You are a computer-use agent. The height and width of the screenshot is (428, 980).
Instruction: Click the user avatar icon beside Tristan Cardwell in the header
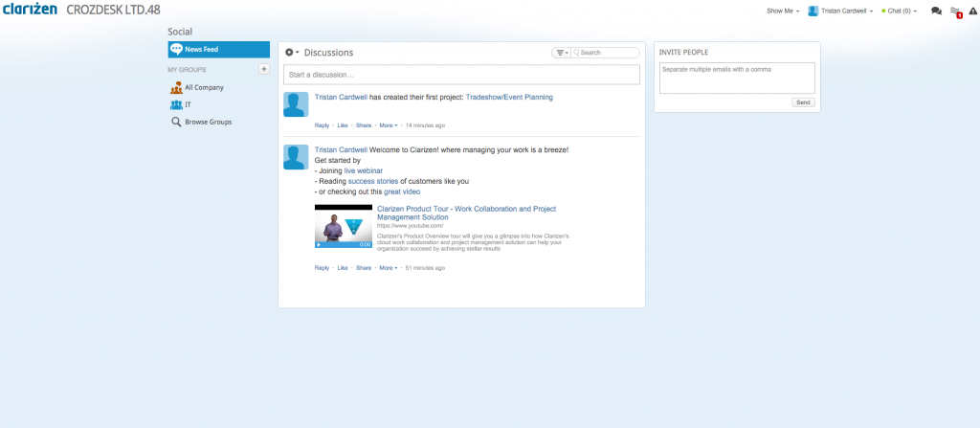coord(813,11)
